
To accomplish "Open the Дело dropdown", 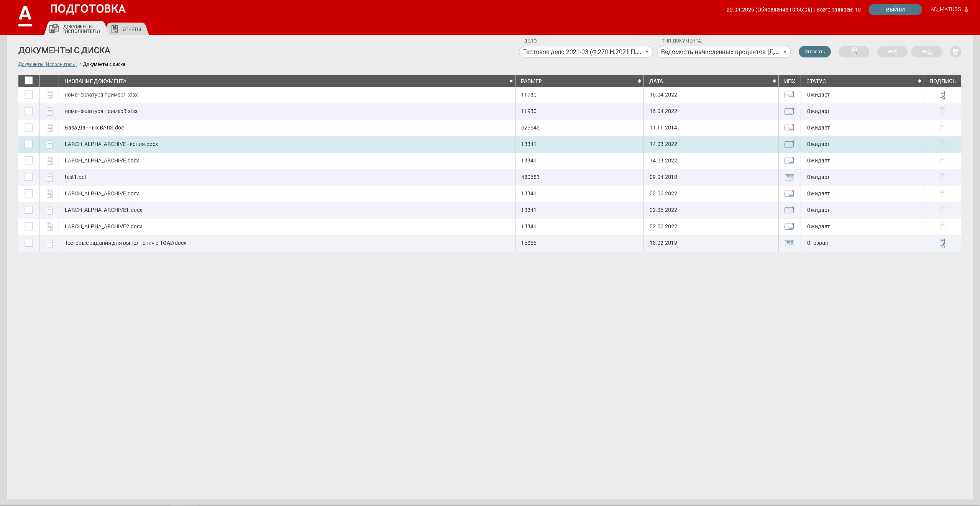I will (586, 52).
